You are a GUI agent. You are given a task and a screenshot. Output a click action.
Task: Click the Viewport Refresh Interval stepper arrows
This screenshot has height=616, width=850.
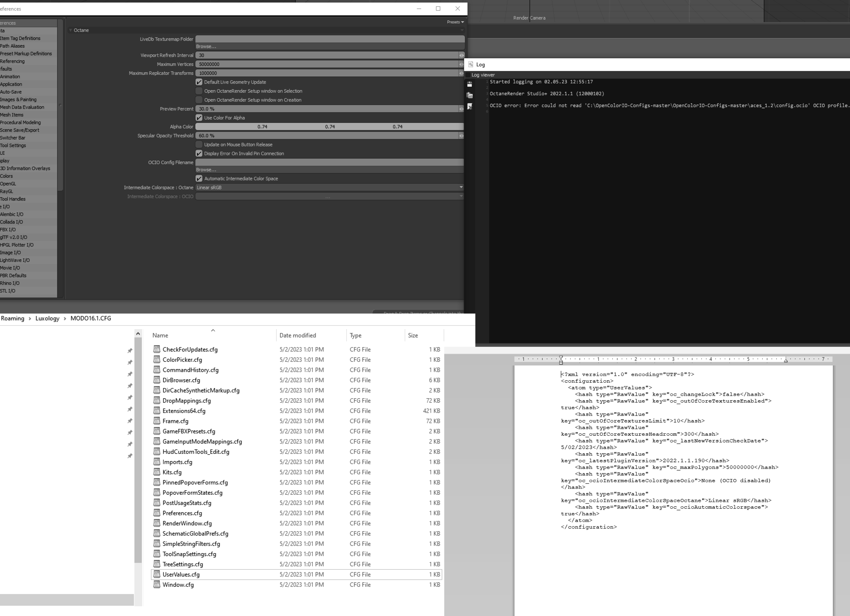pos(461,55)
